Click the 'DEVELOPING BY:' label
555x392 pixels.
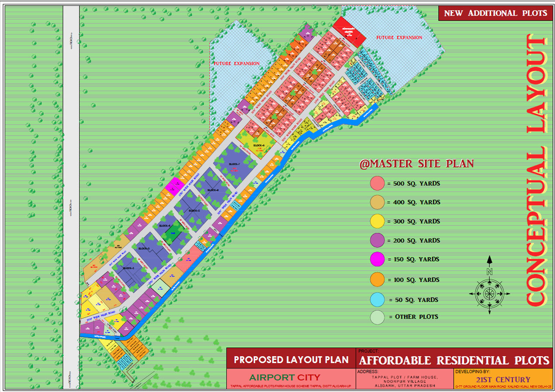(473, 371)
